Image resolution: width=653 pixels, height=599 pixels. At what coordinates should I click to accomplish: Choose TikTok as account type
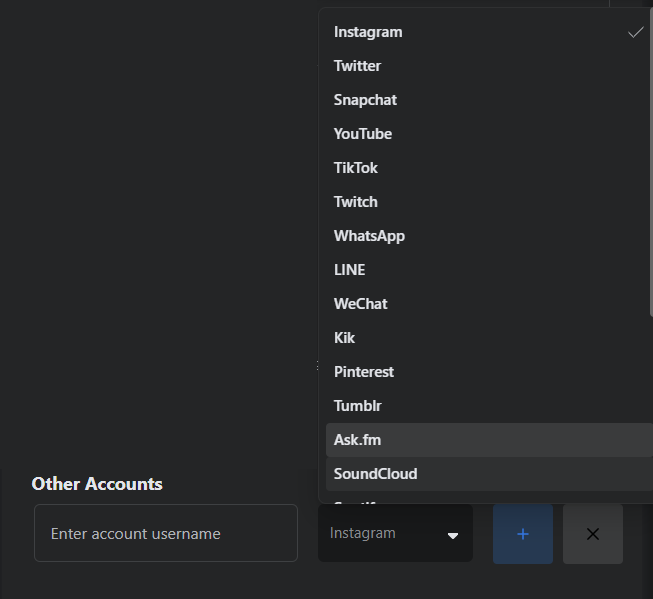[x=489, y=168]
